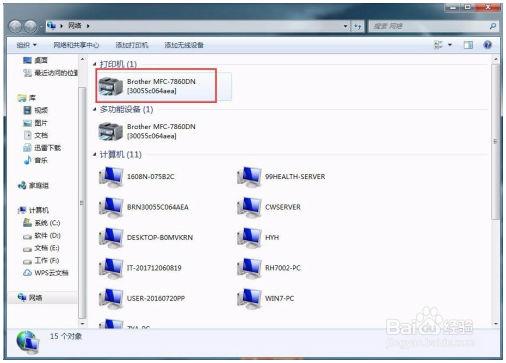Click sidebar scrollbar up arrow
Image resolution: width=506 pixels, height=363 pixels.
tap(83, 60)
